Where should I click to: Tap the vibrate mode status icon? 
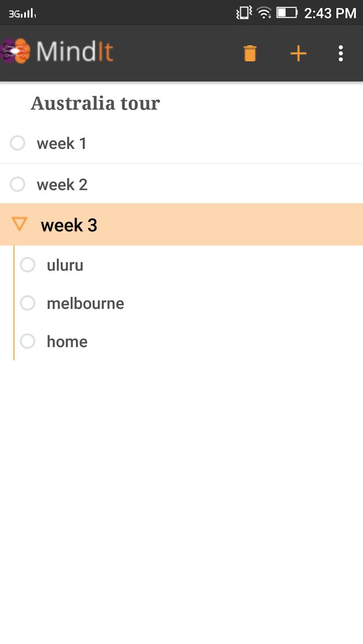pyautogui.click(x=244, y=13)
